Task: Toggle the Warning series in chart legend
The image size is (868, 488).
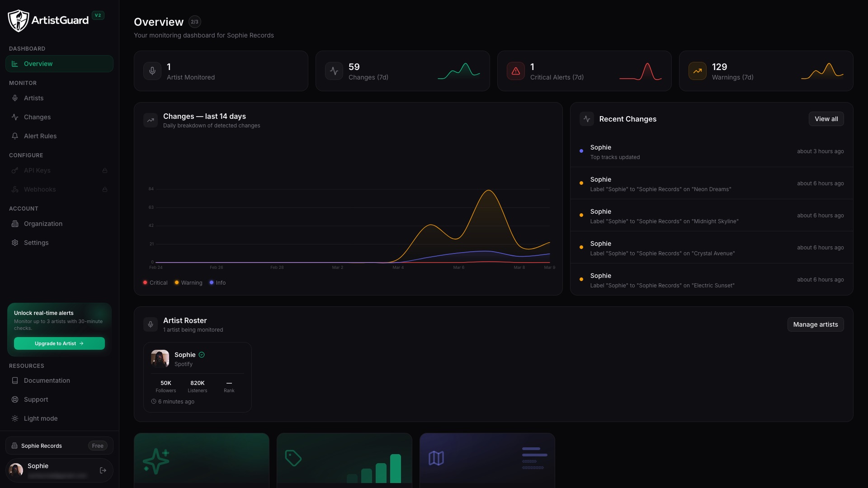Action: click(x=189, y=283)
